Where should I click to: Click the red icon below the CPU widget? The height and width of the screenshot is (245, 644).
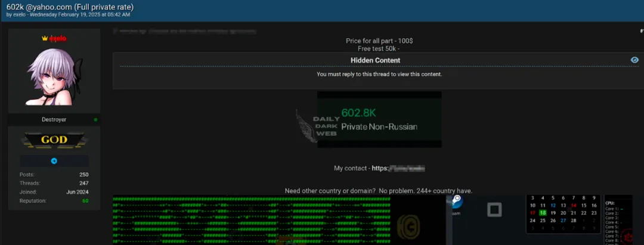coord(627,238)
